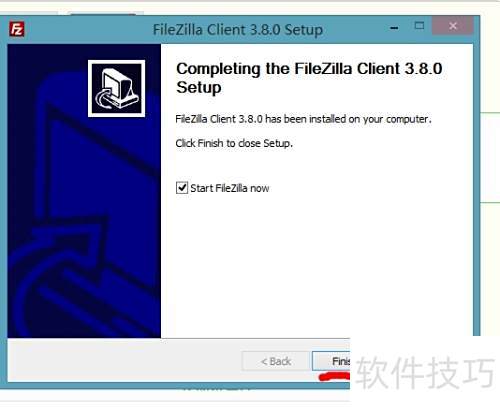
Task: Click the partially hidden text below the dialog
Action: (x=217, y=388)
